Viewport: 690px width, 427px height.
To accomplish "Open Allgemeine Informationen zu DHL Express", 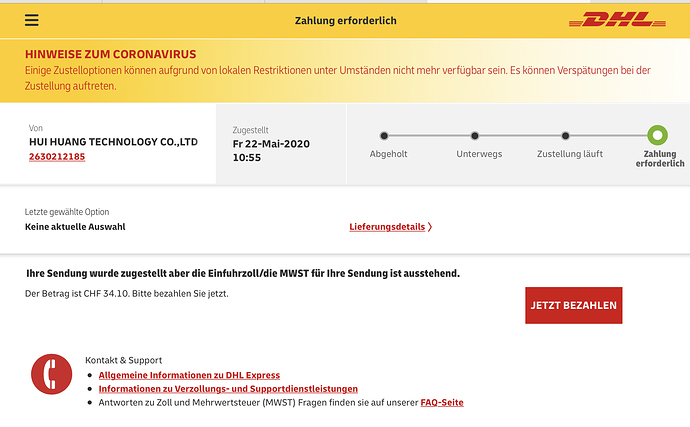I will (189, 375).
